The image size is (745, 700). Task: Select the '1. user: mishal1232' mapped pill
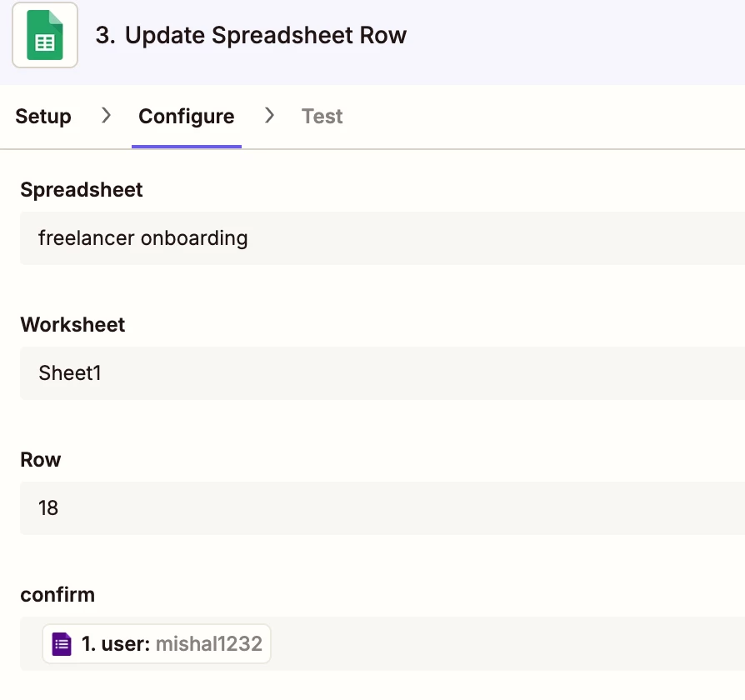pos(157,644)
